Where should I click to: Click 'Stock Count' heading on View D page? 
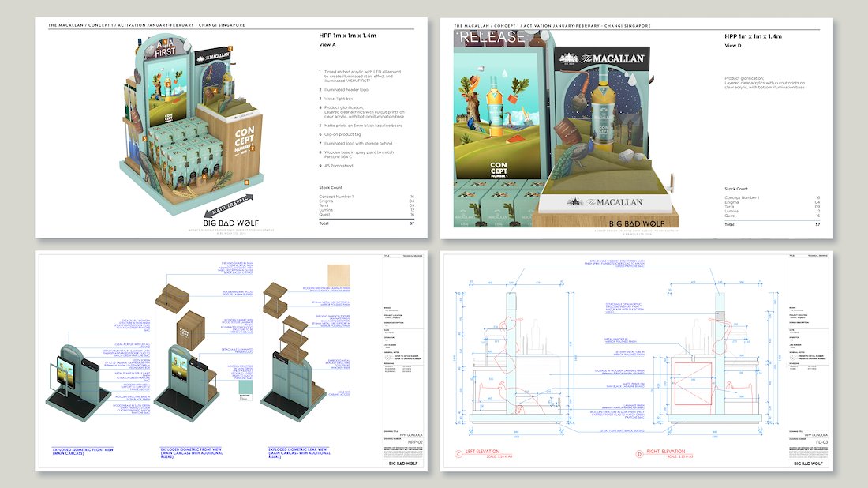click(x=736, y=189)
